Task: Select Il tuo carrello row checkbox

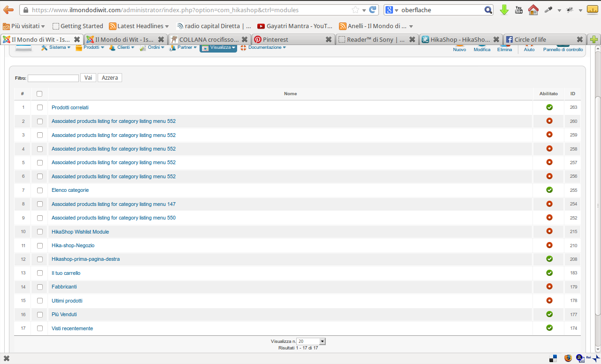Action: pyautogui.click(x=40, y=273)
